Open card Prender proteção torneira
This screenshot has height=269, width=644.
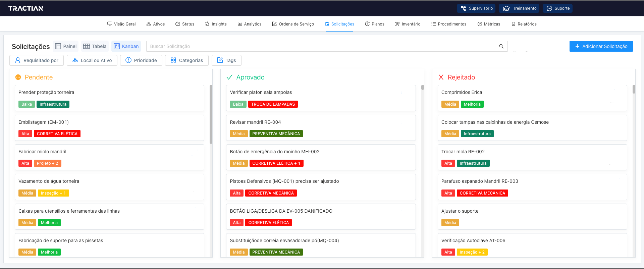[109, 98]
